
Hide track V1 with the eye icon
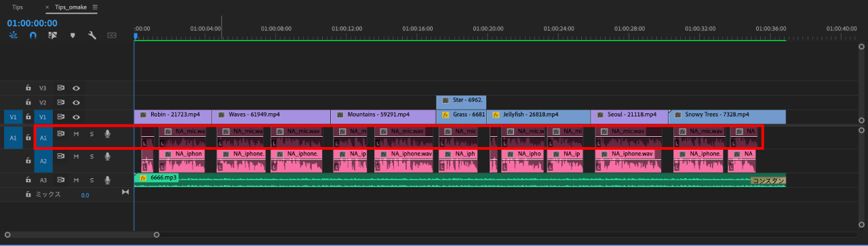(x=77, y=117)
